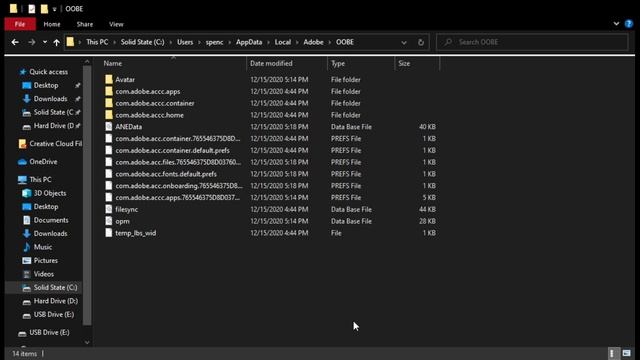The height and width of the screenshot is (360, 640).
Task: Click 'AppData' breadcrumb in address bar
Action: pos(249,42)
